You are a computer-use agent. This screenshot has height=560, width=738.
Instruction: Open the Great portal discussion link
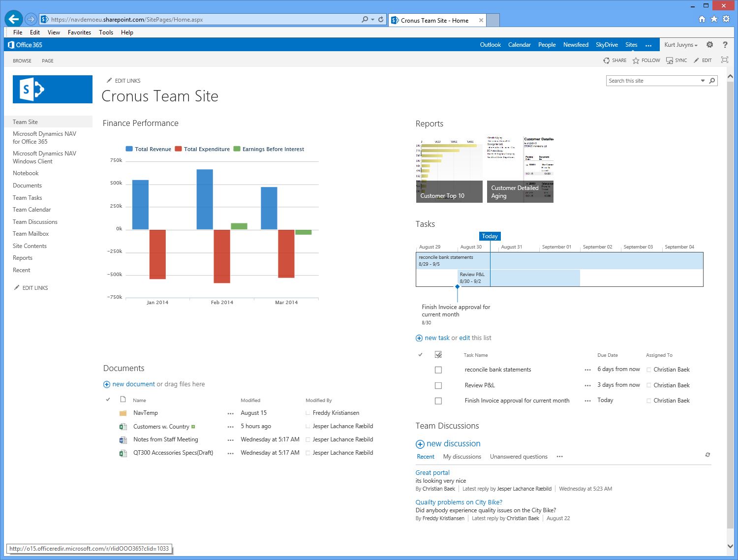432,473
